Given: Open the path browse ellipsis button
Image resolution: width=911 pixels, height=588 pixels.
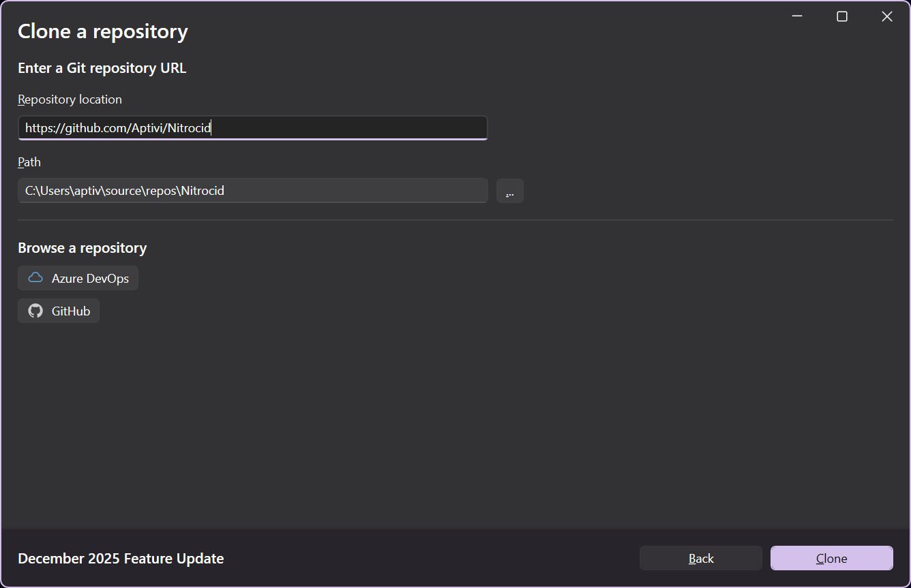Looking at the screenshot, I should pyautogui.click(x=509, y=191).
